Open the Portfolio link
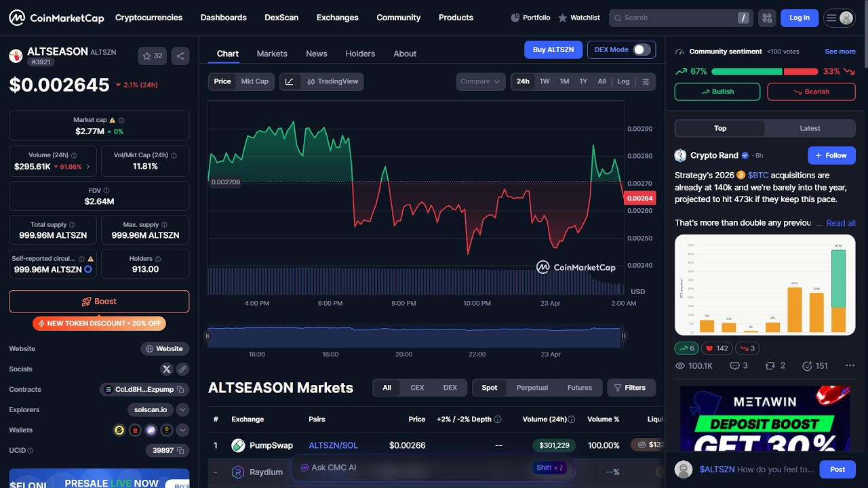The width and height of the screenshot is (868, 488). [530, 18]
